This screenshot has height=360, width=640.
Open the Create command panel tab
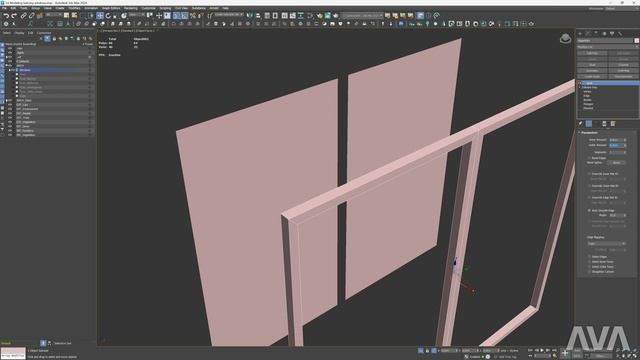tap(580, 33)
